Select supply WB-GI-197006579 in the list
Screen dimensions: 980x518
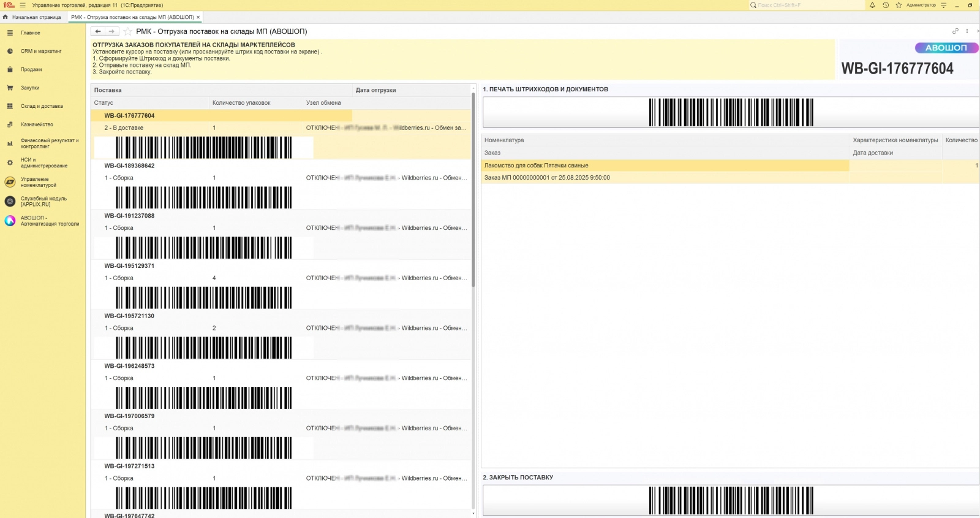[129, 416]
